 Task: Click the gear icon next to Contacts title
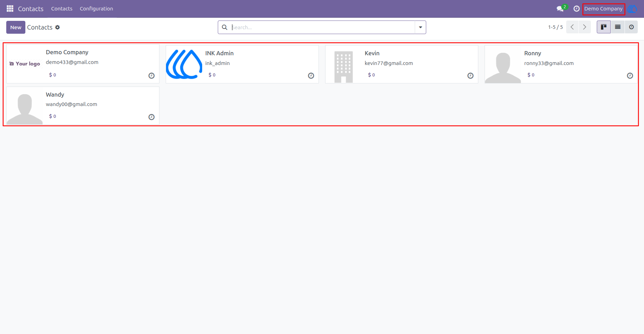coord(58,27)
